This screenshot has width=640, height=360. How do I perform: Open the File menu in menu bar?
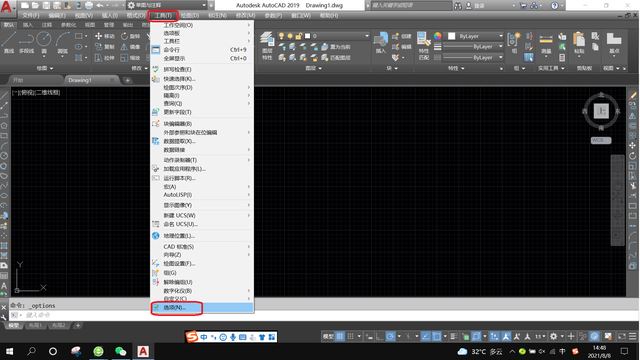pyautogui.click(x=31, y=16)
